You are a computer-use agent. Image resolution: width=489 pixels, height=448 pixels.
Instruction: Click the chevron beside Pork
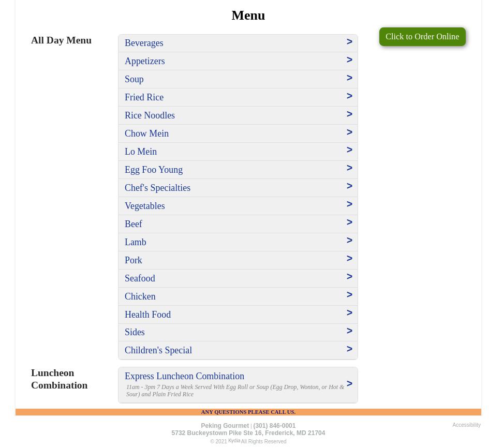point(349,259)
